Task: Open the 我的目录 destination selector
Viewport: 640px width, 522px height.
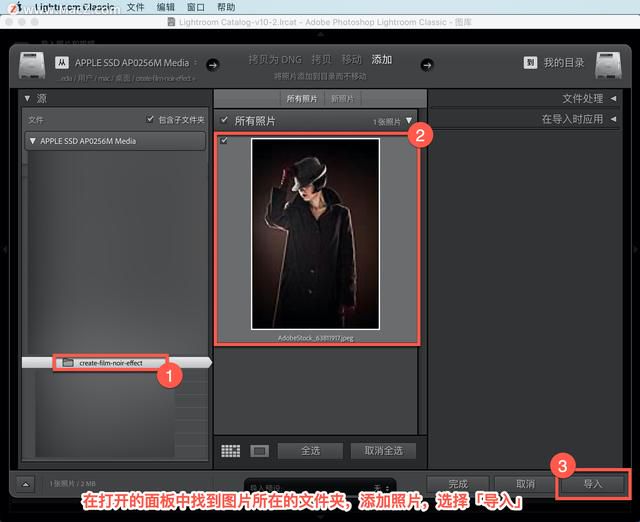Action: pos(564,63)
